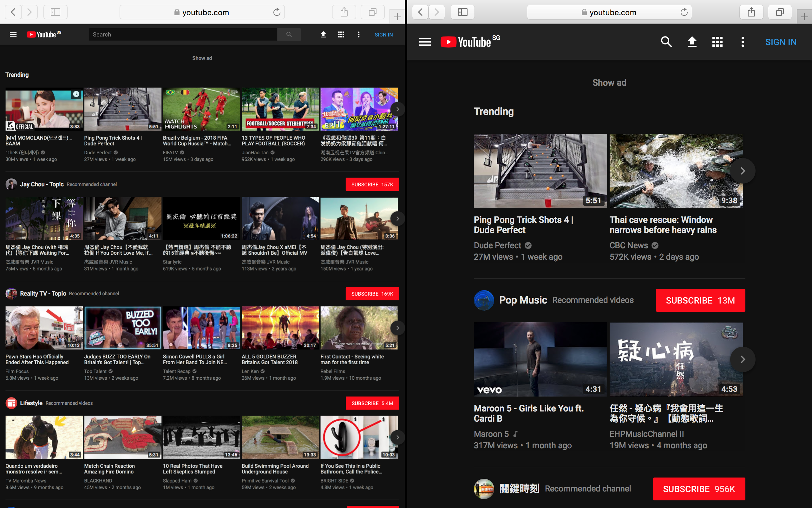Viewport: 812px width, 508px height.
Task: Go forward in left Safari window
Action: (x=29, y=12)
